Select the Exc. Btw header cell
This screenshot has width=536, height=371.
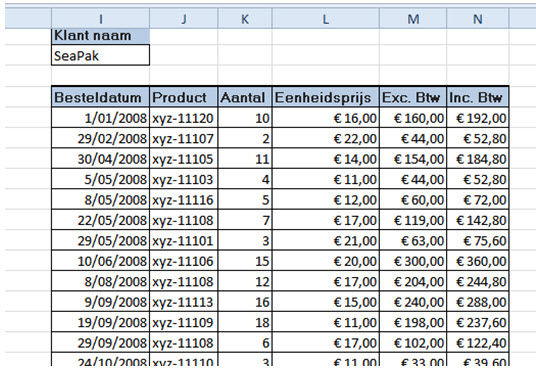pos(413,97)
